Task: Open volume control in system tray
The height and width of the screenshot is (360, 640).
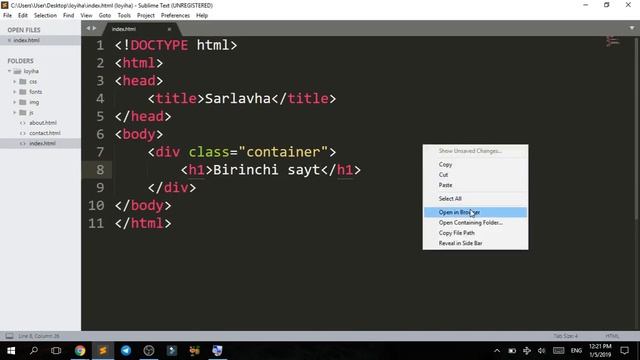Action: click(542, 351)
